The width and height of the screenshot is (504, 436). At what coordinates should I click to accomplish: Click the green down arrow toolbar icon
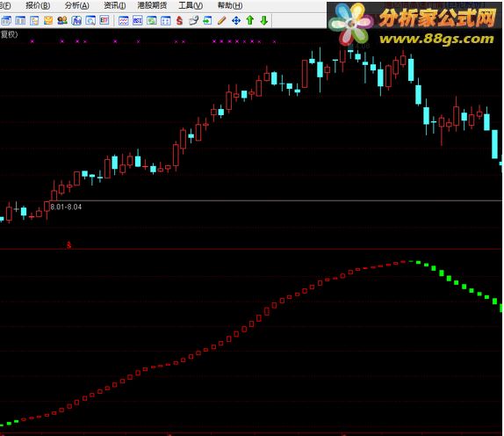pos(264,20)
